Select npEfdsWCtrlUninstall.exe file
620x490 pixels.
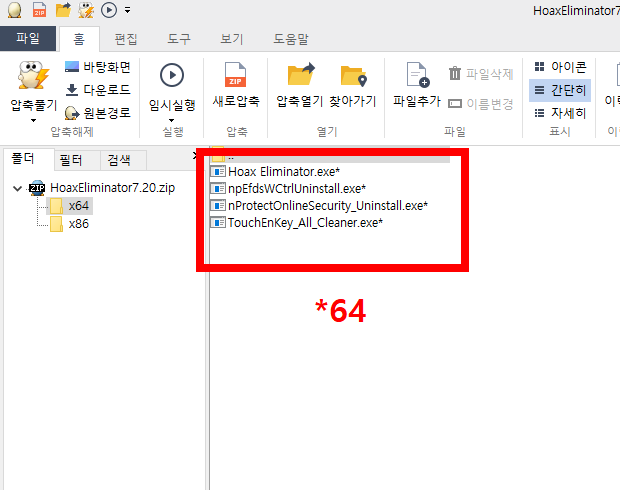coord(297,189)
